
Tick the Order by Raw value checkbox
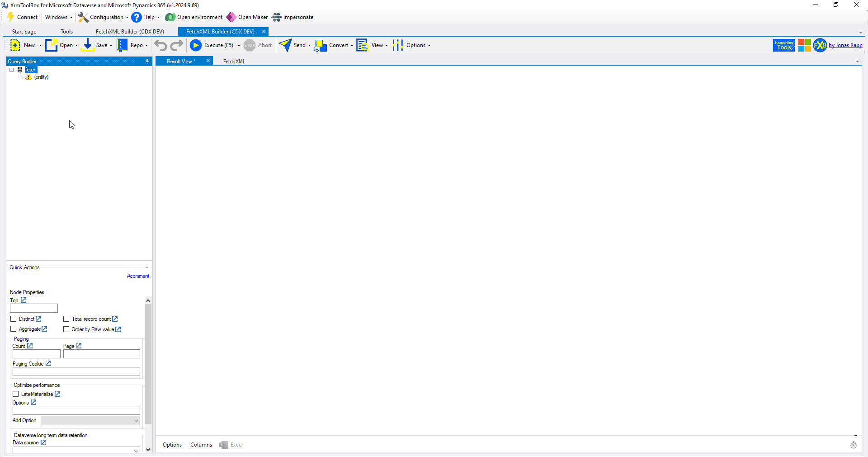point(66,329)
